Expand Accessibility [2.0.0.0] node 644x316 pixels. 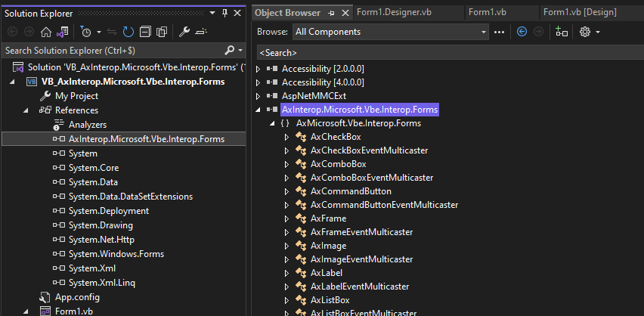tap(258, 69)
